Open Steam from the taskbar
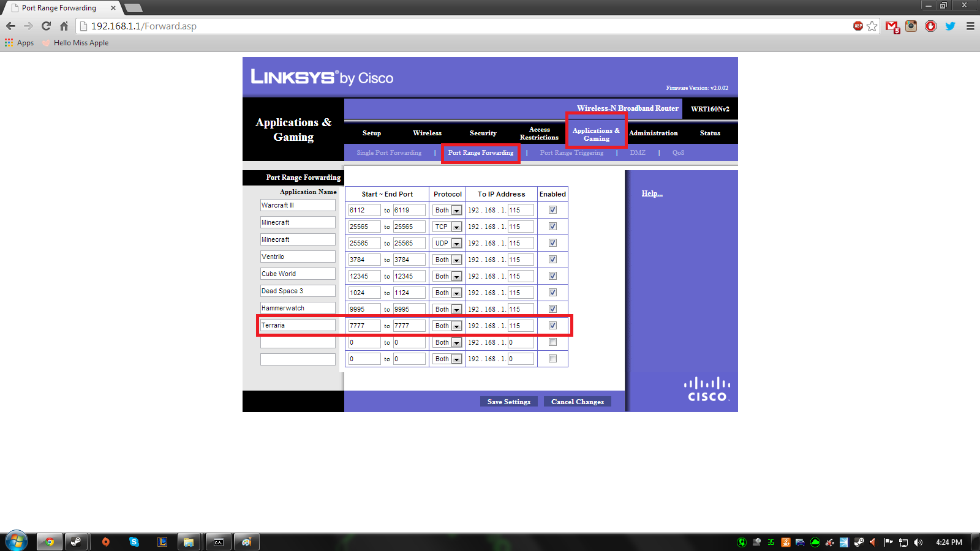Screen dimensions: 980x551 tap(77, 542)
